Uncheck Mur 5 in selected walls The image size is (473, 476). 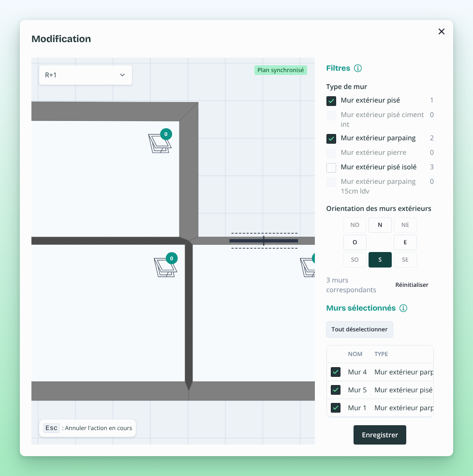[x=336, y=390]
